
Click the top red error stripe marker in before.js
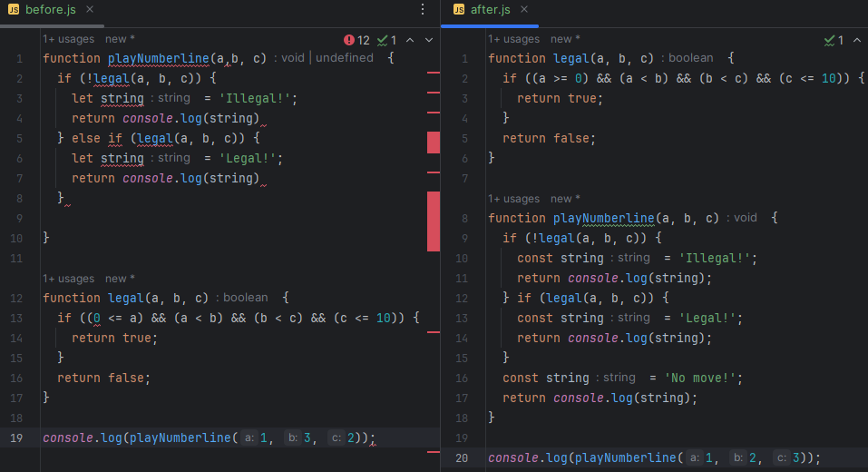coord(434,73)
